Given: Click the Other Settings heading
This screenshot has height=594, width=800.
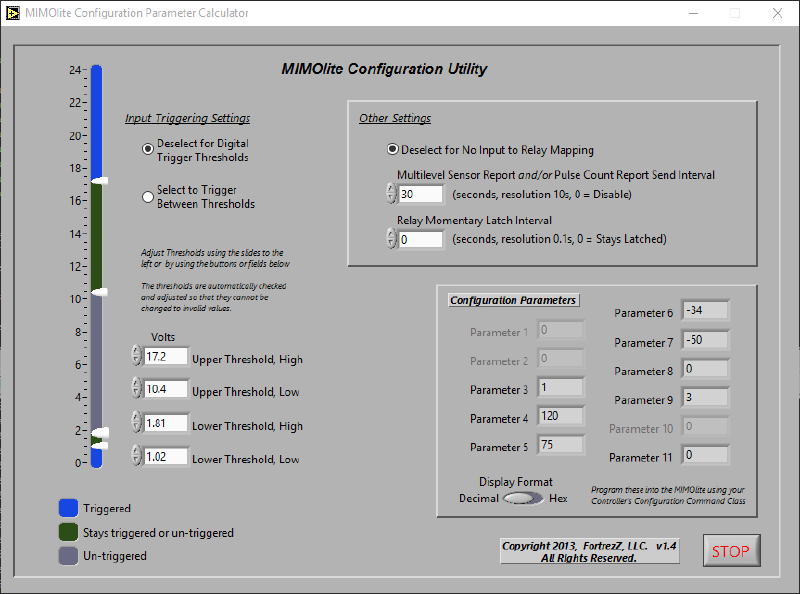Looking at the screenshot, I should pos(395,118).
